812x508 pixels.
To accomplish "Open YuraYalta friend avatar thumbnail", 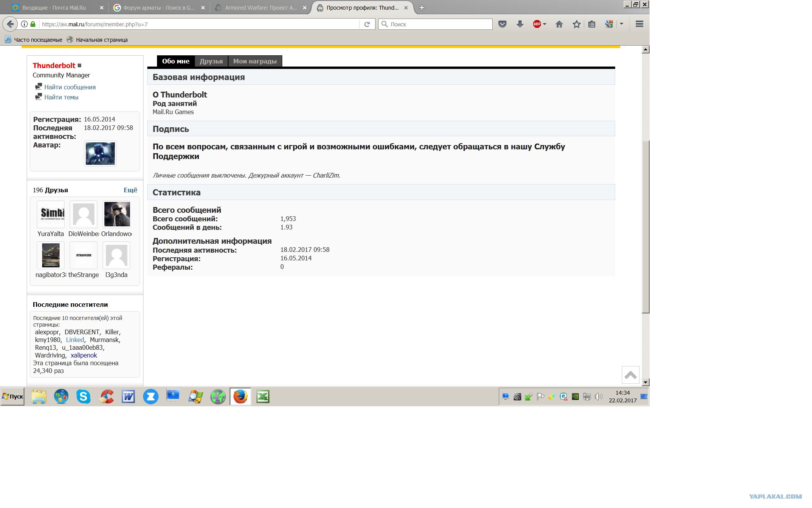I will click(51, 214).
